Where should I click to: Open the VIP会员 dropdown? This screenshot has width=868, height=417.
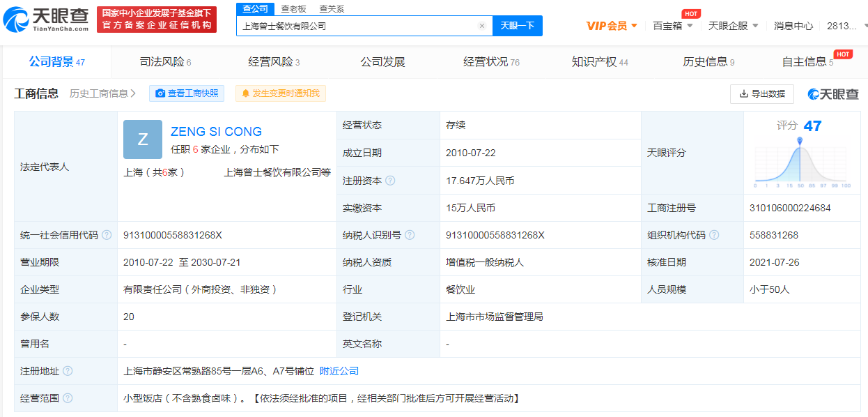611,26
